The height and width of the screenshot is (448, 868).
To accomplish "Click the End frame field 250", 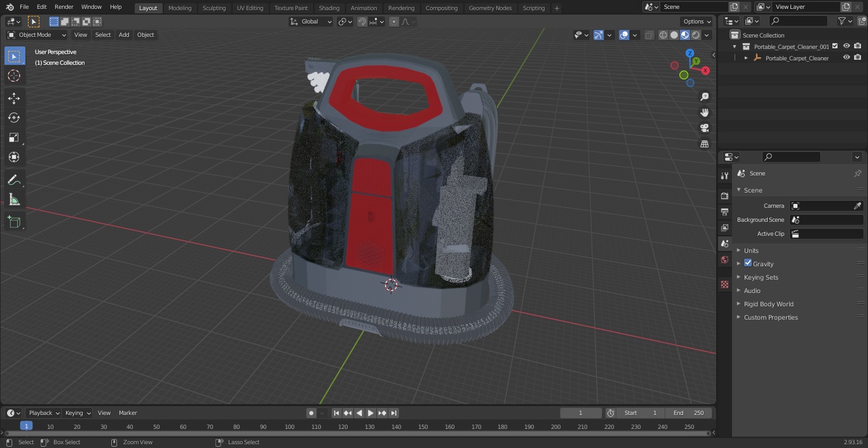I will point(689,413).
